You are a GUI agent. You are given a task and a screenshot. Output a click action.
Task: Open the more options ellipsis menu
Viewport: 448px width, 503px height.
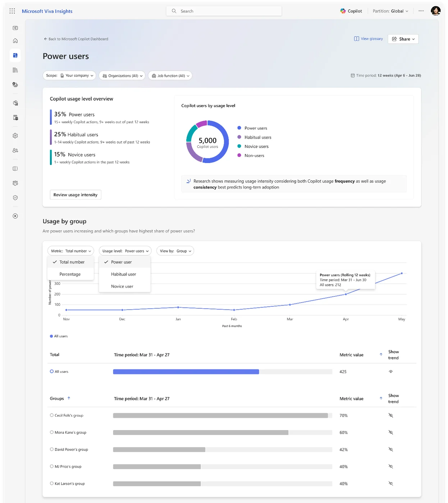click(x=421, y=11)
